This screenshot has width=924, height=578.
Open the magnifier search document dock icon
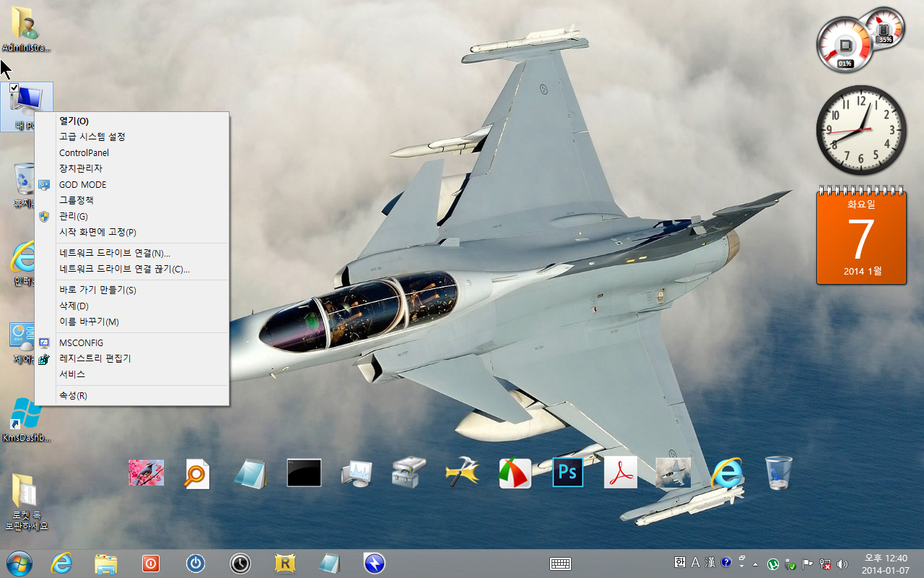point(197,473)
